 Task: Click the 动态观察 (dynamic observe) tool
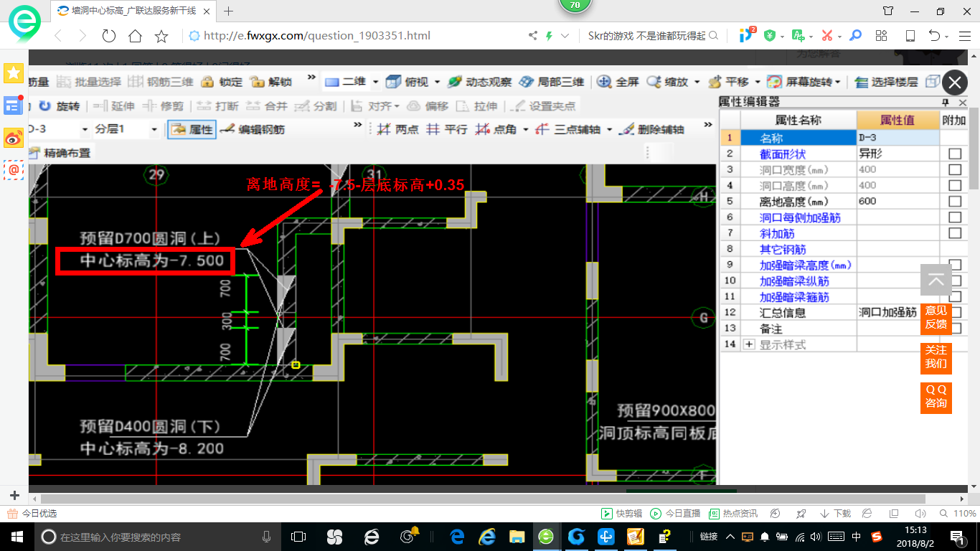click(x=480, y=82)
